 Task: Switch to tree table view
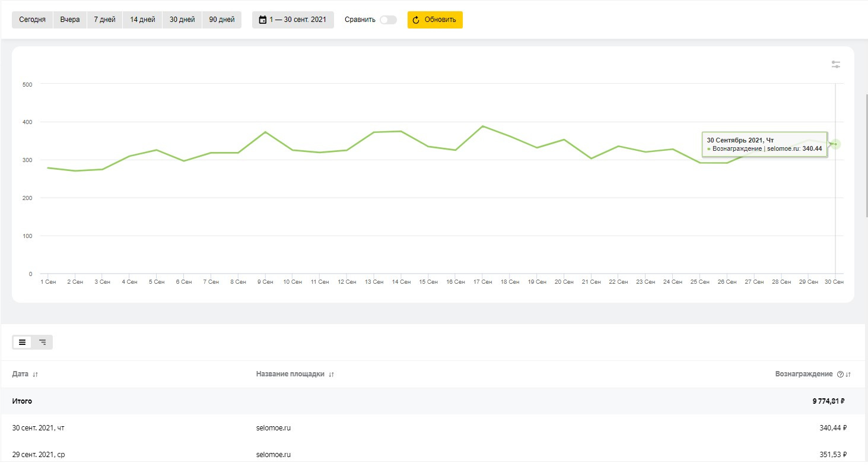coord(42,342)
